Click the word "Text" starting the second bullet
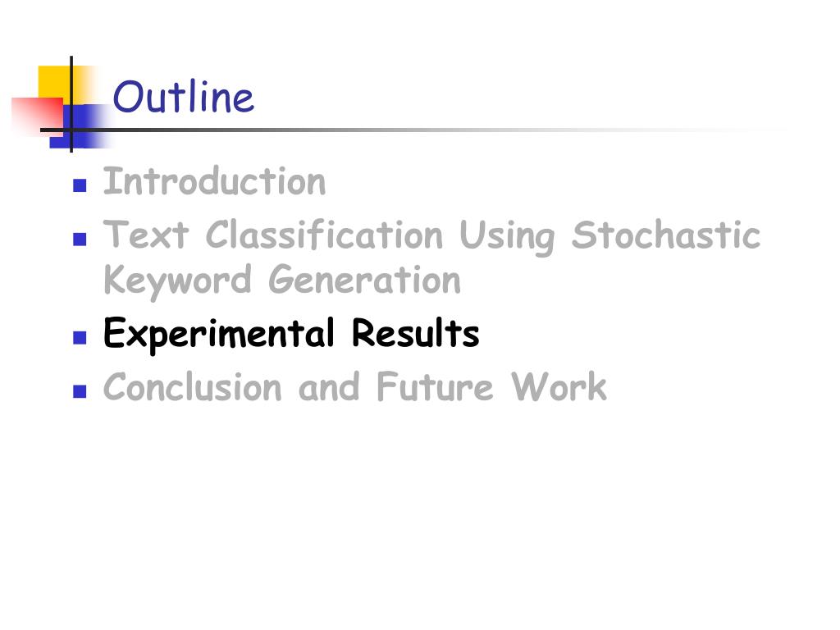840x630 pixels. pyautogui.click(x=146, y=235)
